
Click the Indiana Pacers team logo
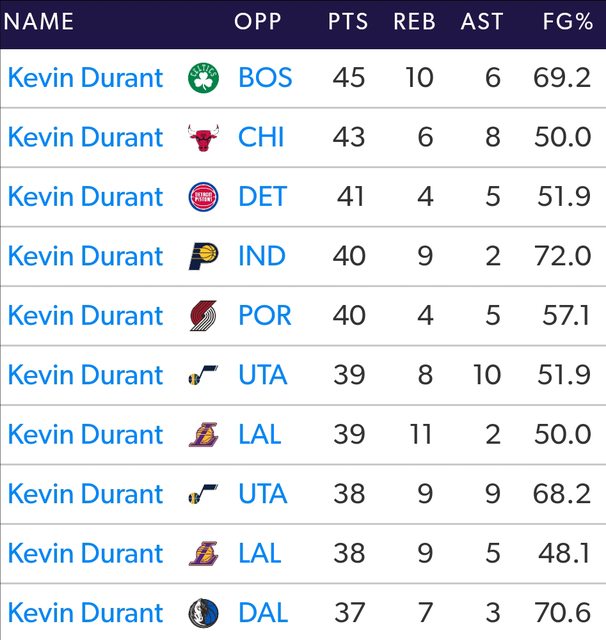click(203, 257)
